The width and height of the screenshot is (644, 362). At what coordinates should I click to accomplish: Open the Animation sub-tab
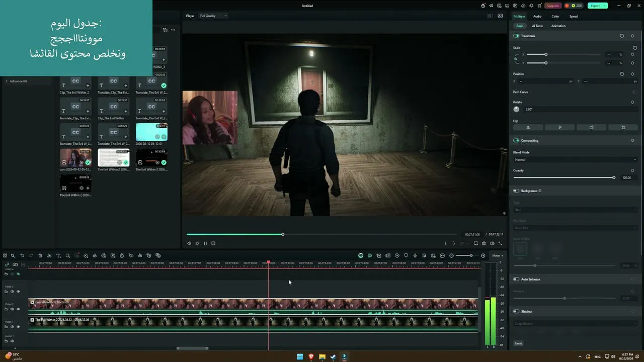pyautogui.click(x=558, y=26)
